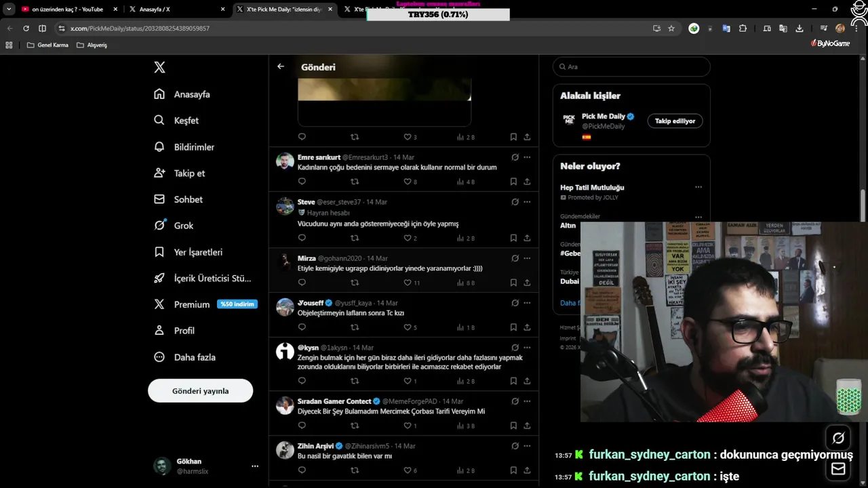Reload the page in browser
The image size is (868, 488).
tap(26, 28)
